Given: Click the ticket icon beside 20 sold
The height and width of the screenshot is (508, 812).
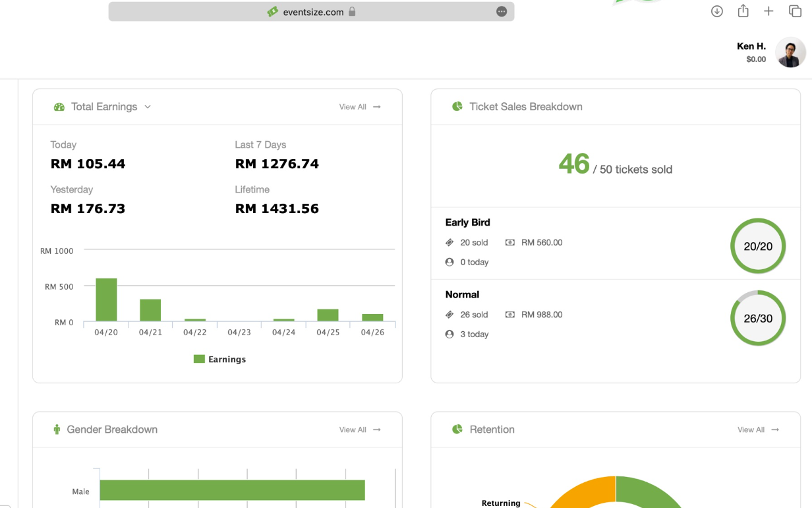Looking at the screenshot, I should tap(449, 242).
